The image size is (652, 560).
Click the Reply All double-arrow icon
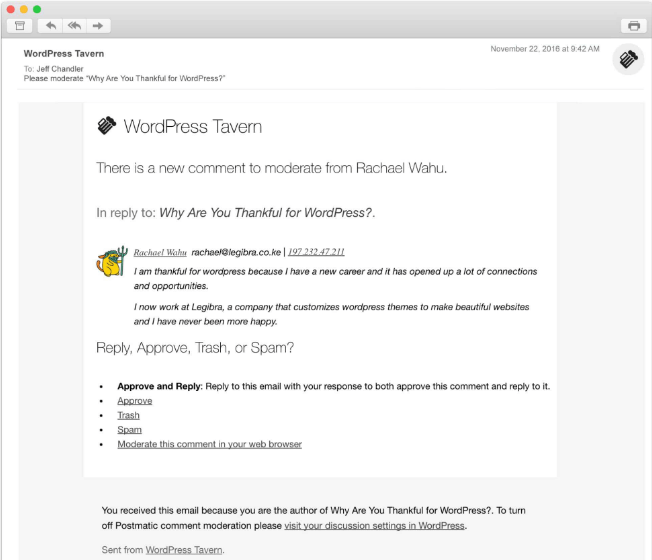pos(74,26)
